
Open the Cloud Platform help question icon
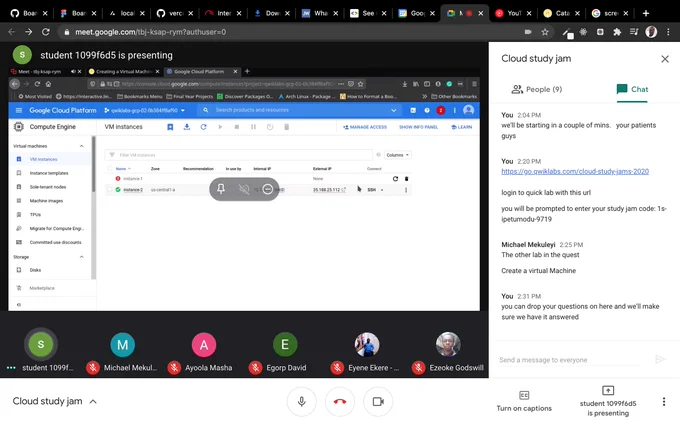pos(427,111)
